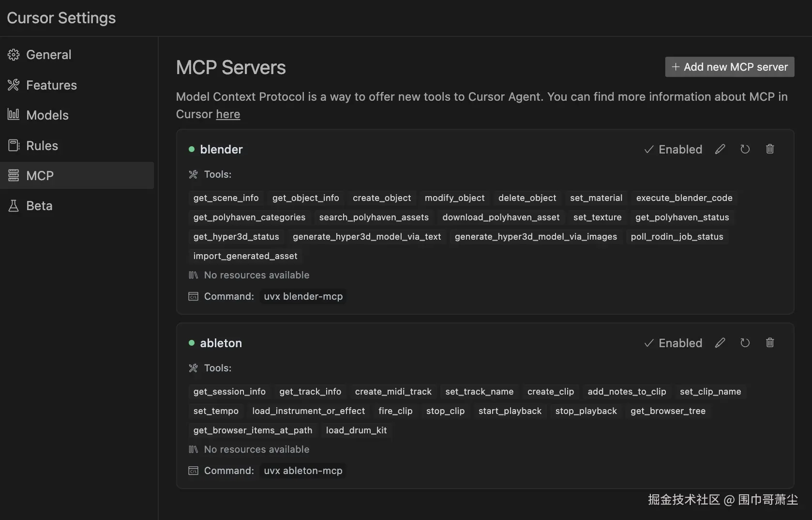This screenshot has height=520, width=812.
Task: Delete the blender MCP server
Action: click(770, 149)
